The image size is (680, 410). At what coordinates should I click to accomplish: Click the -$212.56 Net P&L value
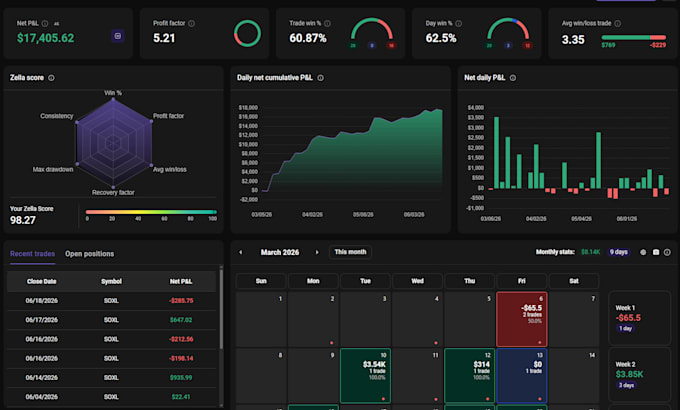pyautogui.click(x=181, y=339)
